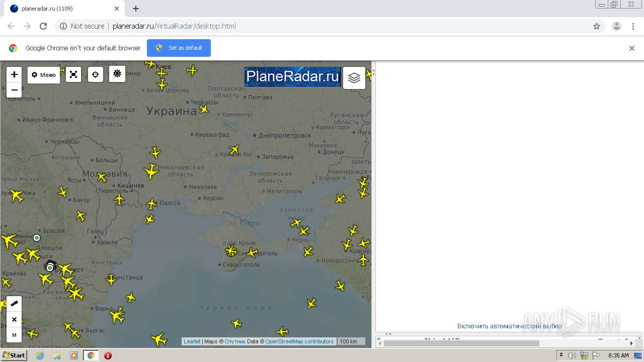This screenshot has width=644, height=362.
Task: Open Windows Media Player from taskbar
Action: click(74, 355)
